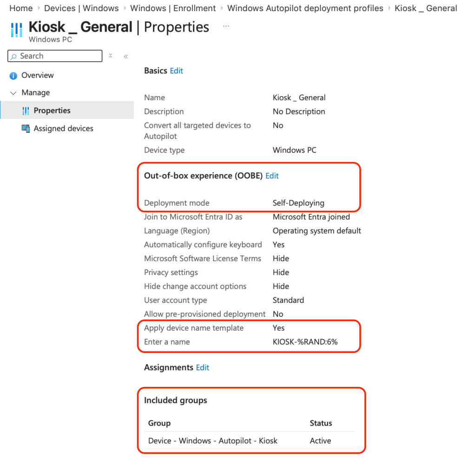476x458 pixels.
Task: Collapse the Manage section chevron
Action: tap(13, 93)
